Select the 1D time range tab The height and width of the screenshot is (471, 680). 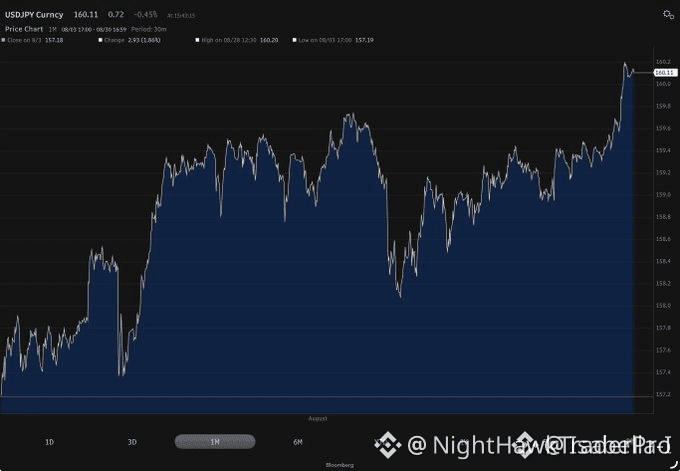49,442
